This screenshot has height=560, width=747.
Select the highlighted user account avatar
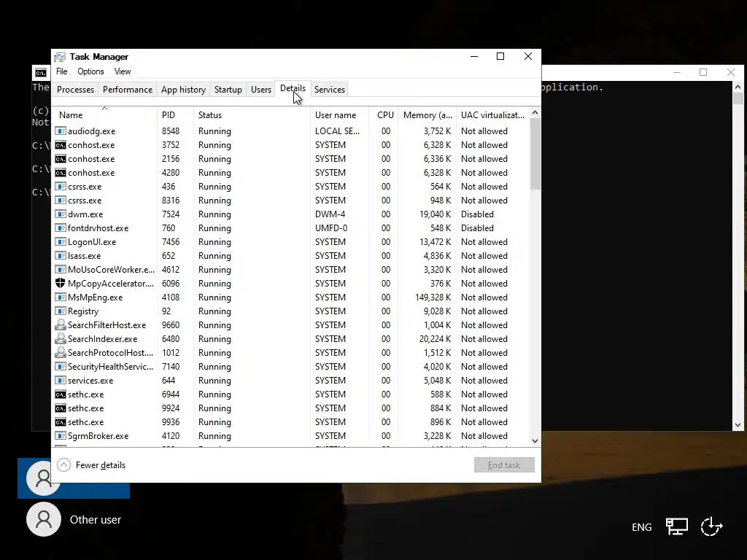(43, 478)
